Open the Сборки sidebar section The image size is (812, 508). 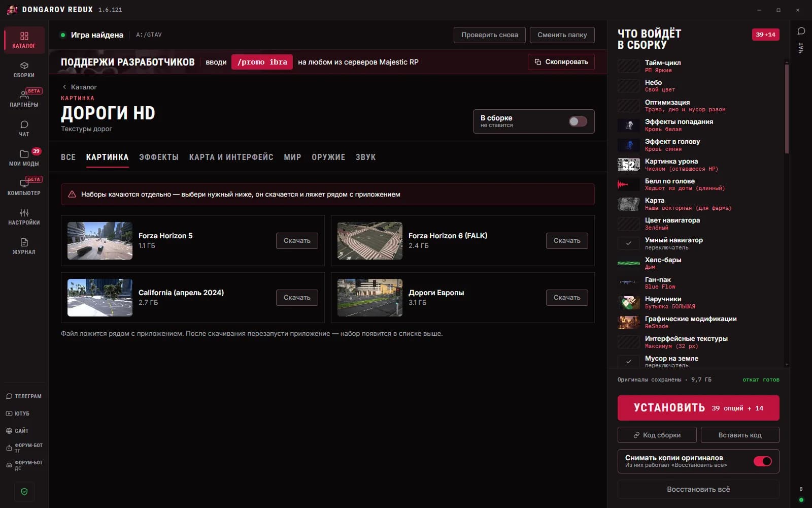[x=24, y=70]
